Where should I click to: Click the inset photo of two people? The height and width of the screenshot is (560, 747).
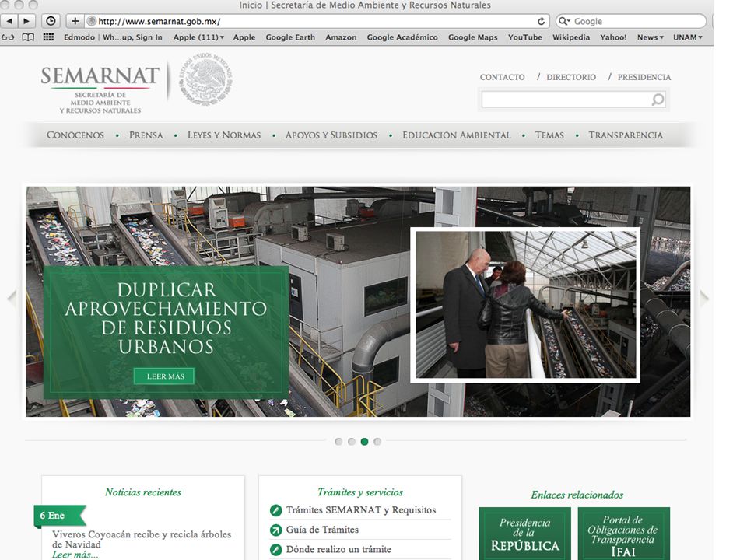[525, 305]
